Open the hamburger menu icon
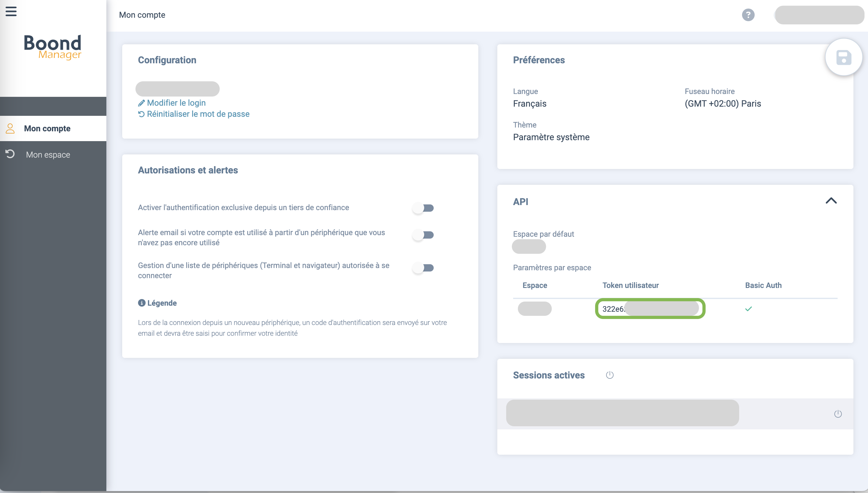This screenshot has height=493, width=868. pos(11,11)
